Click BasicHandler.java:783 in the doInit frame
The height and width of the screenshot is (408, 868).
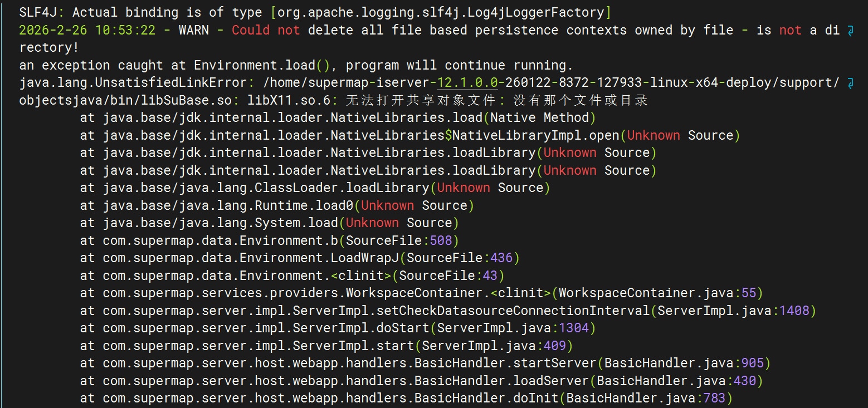pyautogui.click(x=645, y=398)
